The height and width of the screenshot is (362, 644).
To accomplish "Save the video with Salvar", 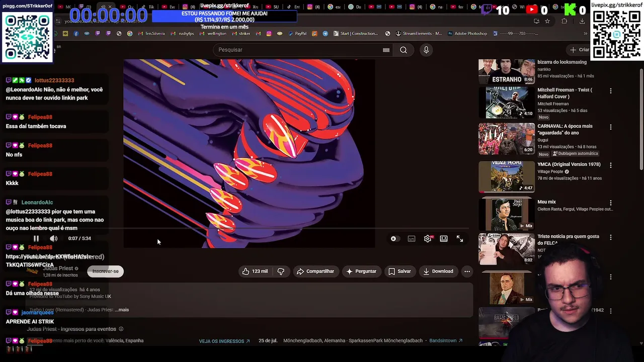I will click(399, 271).
